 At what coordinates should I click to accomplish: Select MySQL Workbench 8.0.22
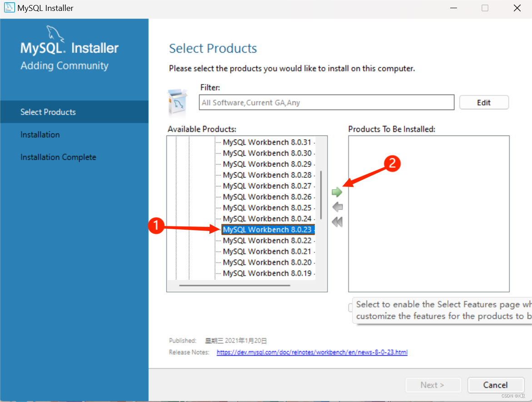[x=267, y=241]
